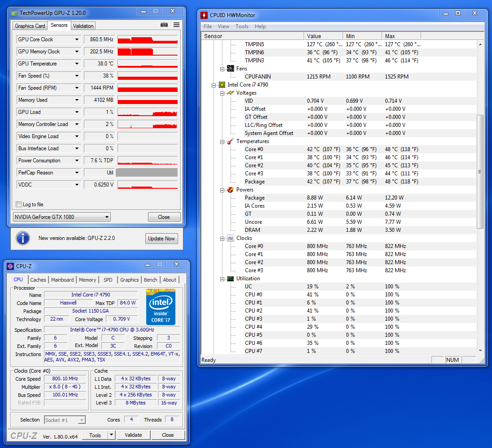Click the Close button in CPU-Z
The image size is (492, 448).
(x=168, y=435)
